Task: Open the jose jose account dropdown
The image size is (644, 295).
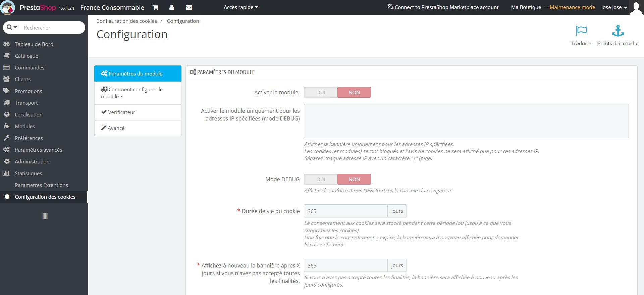Action: point(614,7)
